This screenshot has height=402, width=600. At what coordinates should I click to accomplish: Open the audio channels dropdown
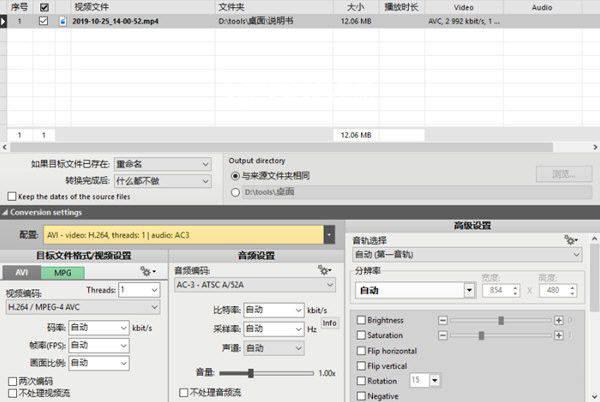coord(274,348)
